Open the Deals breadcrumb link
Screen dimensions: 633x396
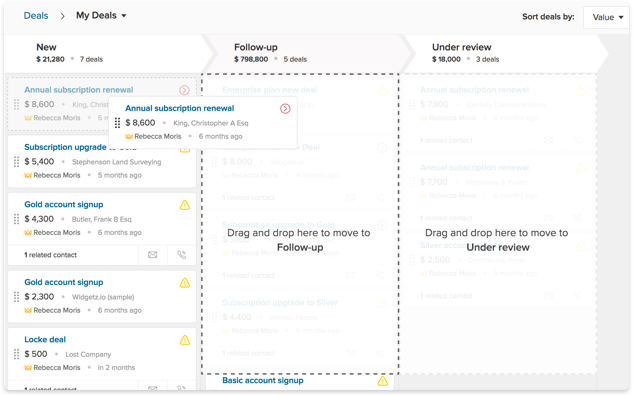point(36,16)
